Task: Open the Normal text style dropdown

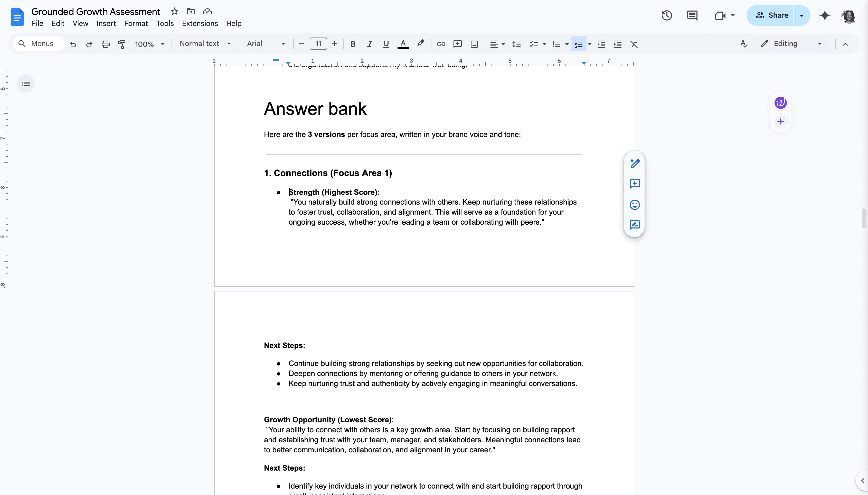Action: click(205, 44)
